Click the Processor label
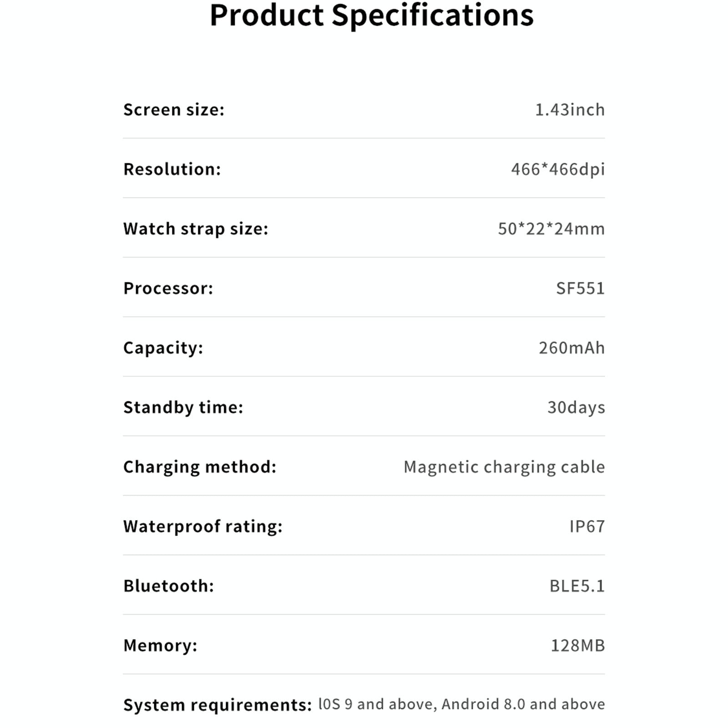 168,288
